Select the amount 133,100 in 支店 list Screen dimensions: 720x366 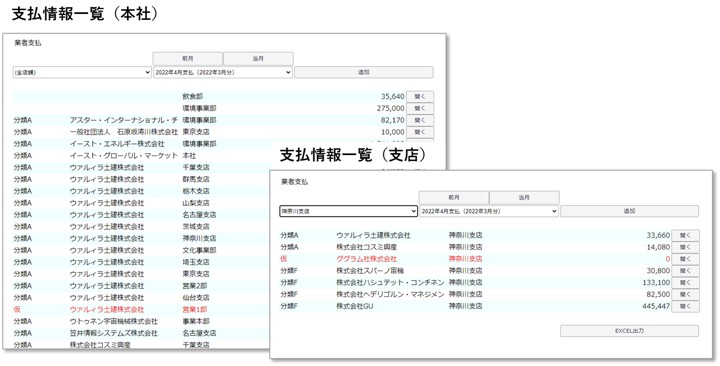(656, 283)
